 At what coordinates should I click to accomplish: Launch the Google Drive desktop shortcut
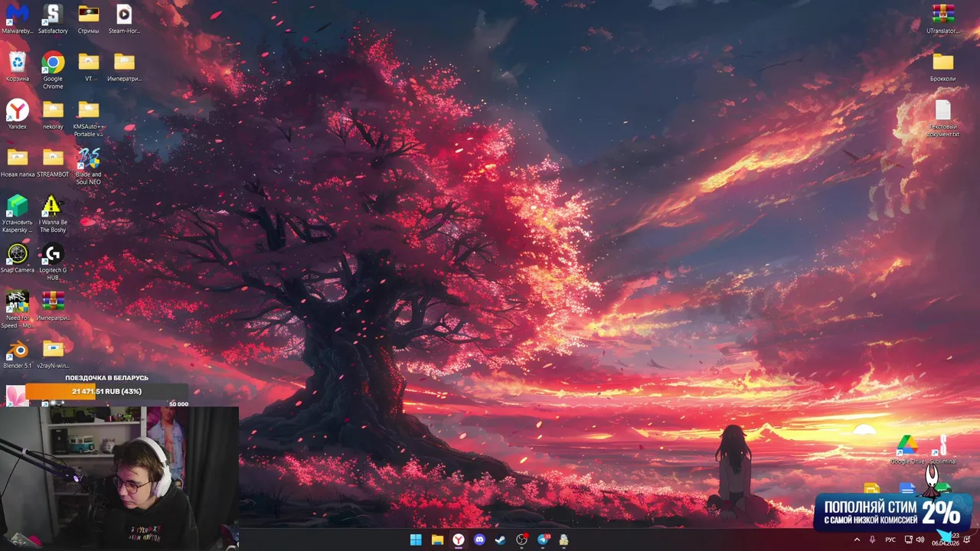tap(907, 449)
